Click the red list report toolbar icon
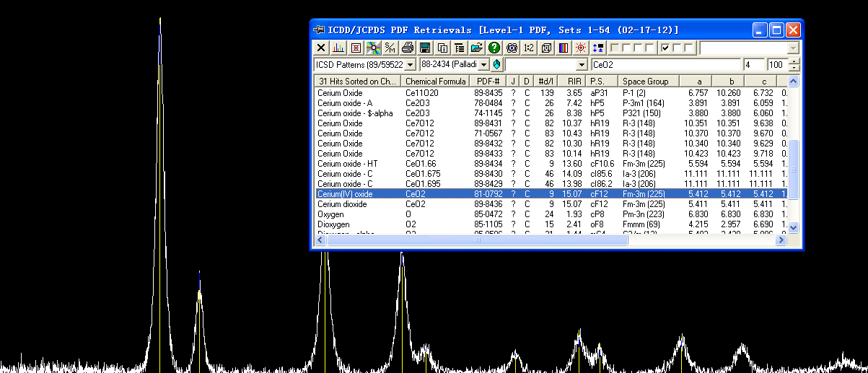Viewport: 868px width, 373px height. coord(356,48)
